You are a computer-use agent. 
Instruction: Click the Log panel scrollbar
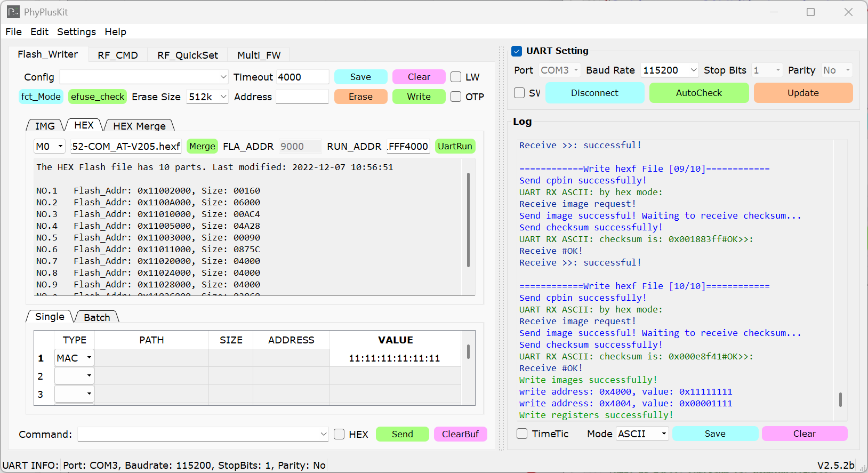pos(840,400)
